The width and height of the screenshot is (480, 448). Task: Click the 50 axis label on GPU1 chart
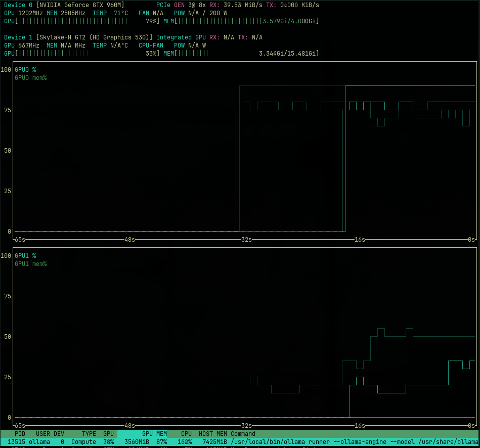click(8, 337)
